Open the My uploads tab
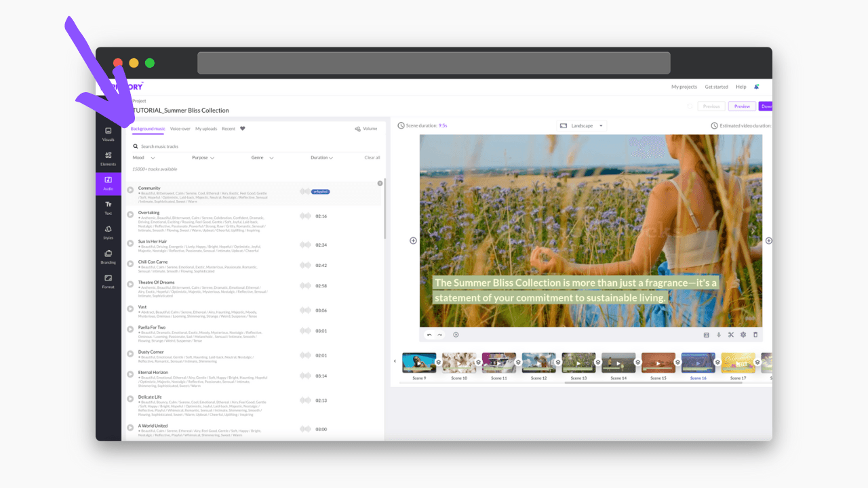This screenshot has width=868, height=488. (x=206, y=129)
